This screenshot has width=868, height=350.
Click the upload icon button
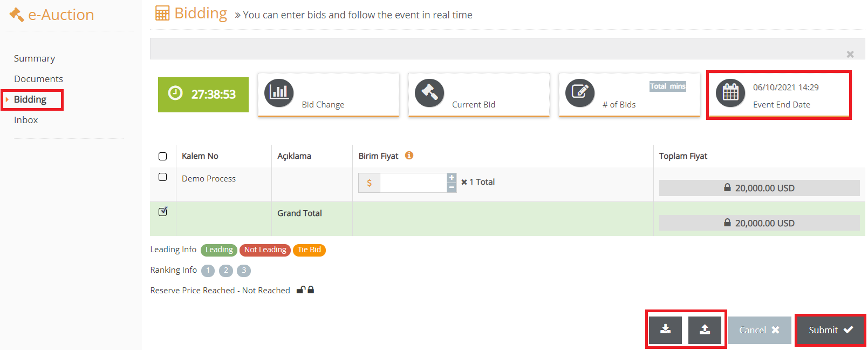click(705, 329)
